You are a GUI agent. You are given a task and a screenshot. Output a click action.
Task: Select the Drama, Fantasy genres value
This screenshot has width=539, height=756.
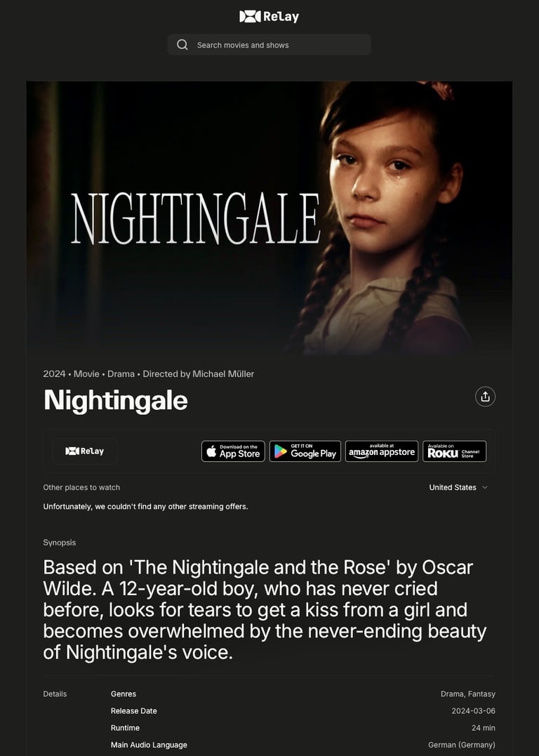(467, 694)
